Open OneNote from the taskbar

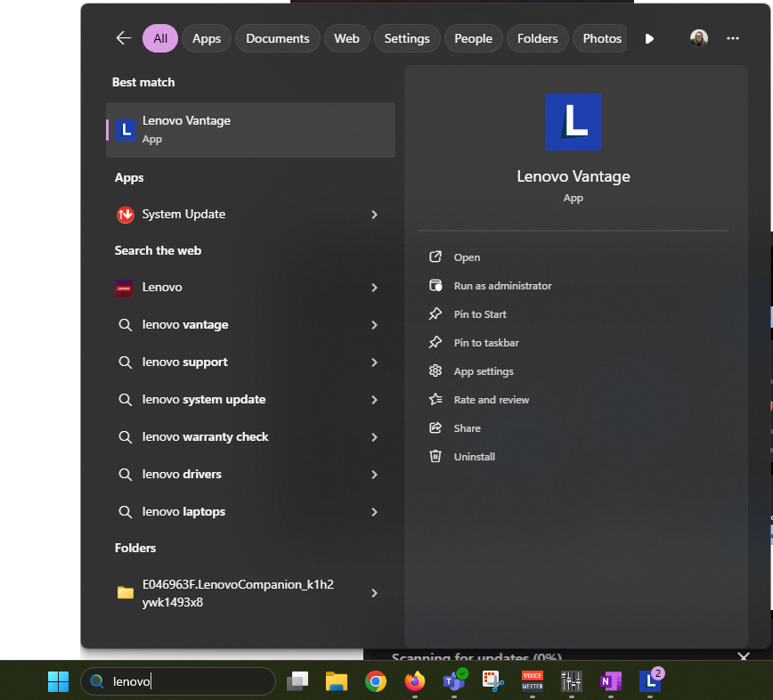(610, 681)
